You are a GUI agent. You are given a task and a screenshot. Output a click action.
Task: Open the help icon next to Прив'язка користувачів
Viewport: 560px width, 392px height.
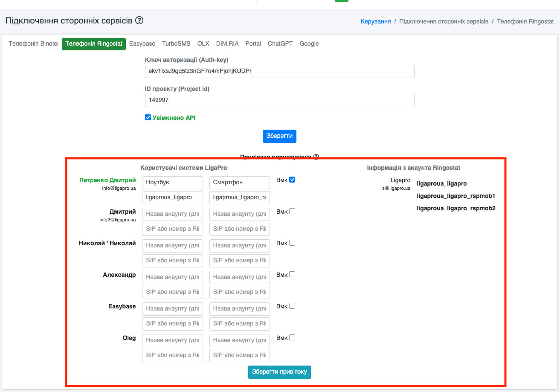pos(316,157)
